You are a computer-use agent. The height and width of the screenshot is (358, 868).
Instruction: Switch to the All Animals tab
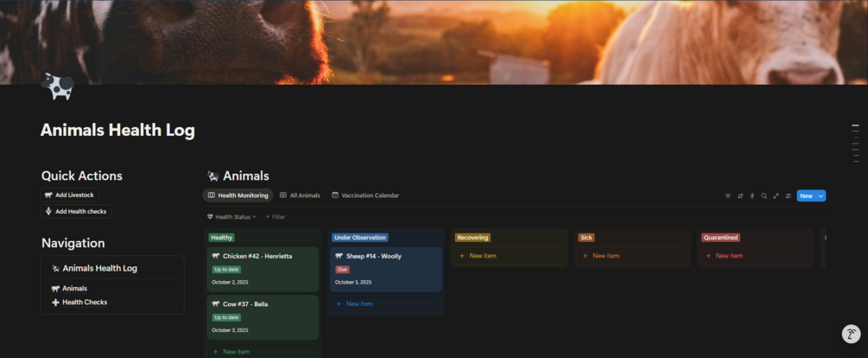click(x=300, y=195)
